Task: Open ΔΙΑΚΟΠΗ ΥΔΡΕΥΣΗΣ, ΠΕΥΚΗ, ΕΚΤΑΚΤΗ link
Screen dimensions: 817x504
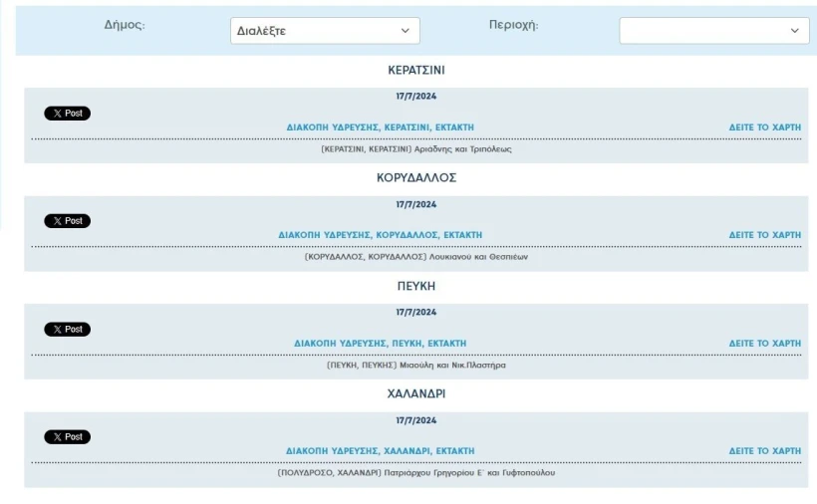Action: pyautogui.click(x=380, y=344)
